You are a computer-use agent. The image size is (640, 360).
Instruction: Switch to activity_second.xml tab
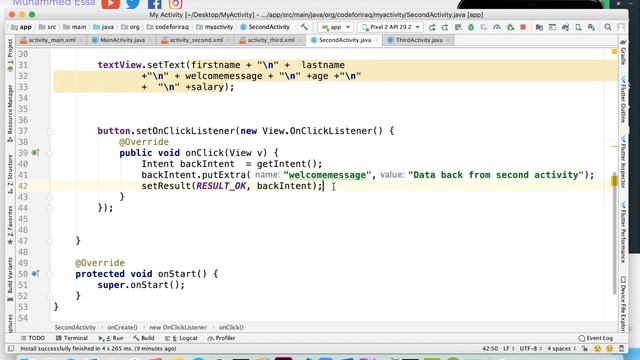pos(196,40)
